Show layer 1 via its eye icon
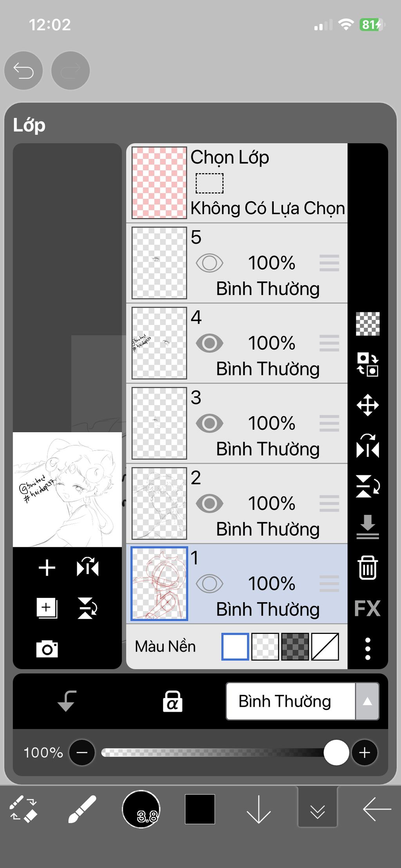The height and width of the screenshot is (868, 401). [x=210, y=583]
